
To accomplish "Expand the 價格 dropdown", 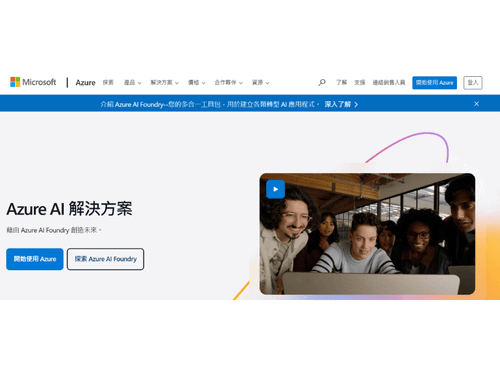I will (x=196, y=82).
